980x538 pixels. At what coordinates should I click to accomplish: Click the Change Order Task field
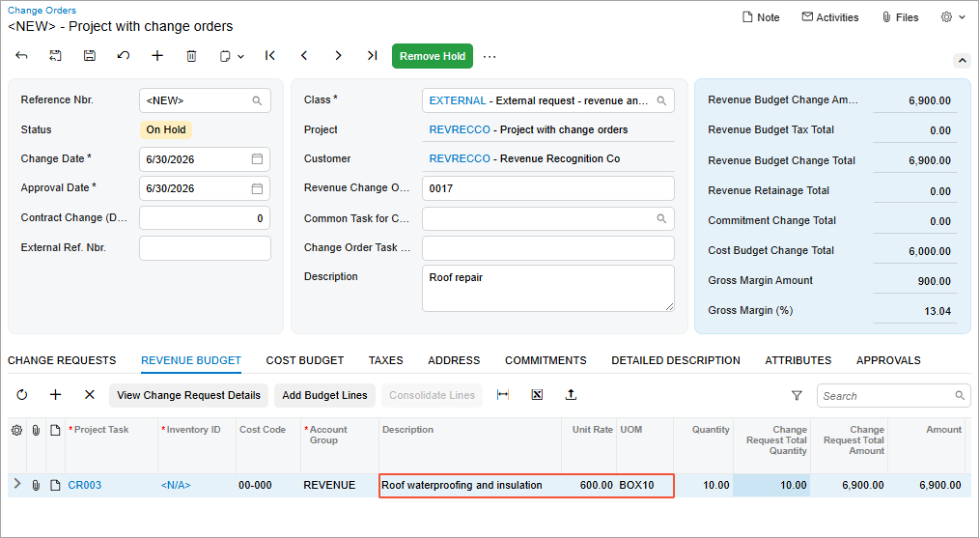548,248
